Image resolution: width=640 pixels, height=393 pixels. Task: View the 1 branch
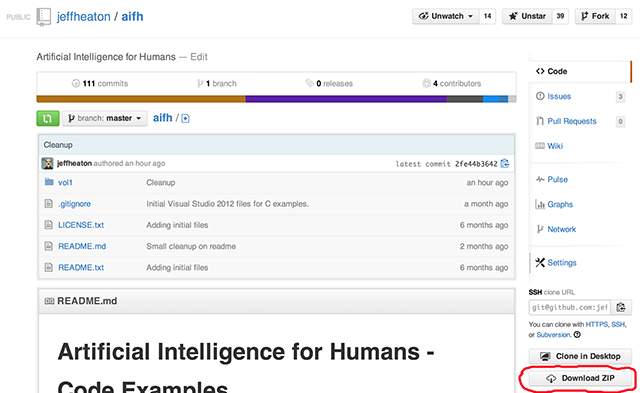coord(216,84)
